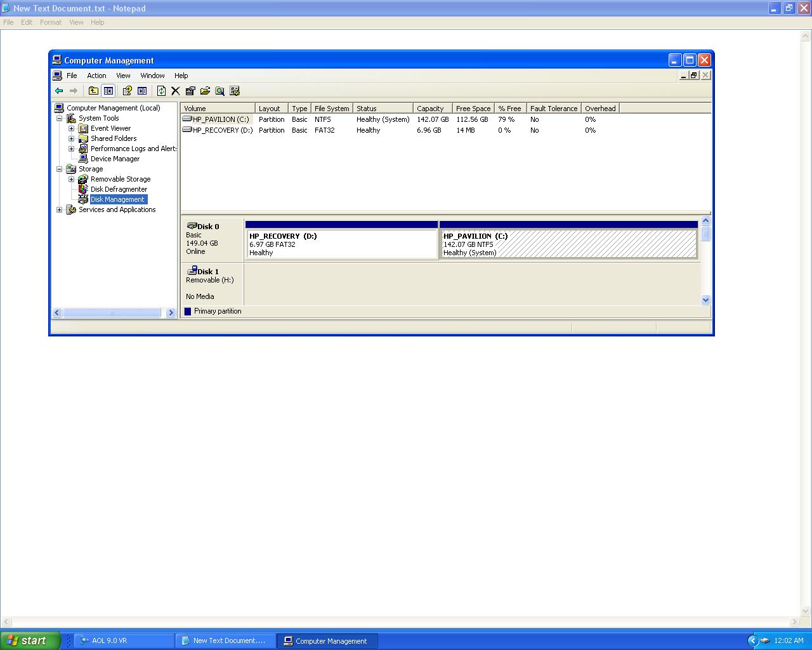
Task: Select Services and Applications tree node
Action: point(117,209)
